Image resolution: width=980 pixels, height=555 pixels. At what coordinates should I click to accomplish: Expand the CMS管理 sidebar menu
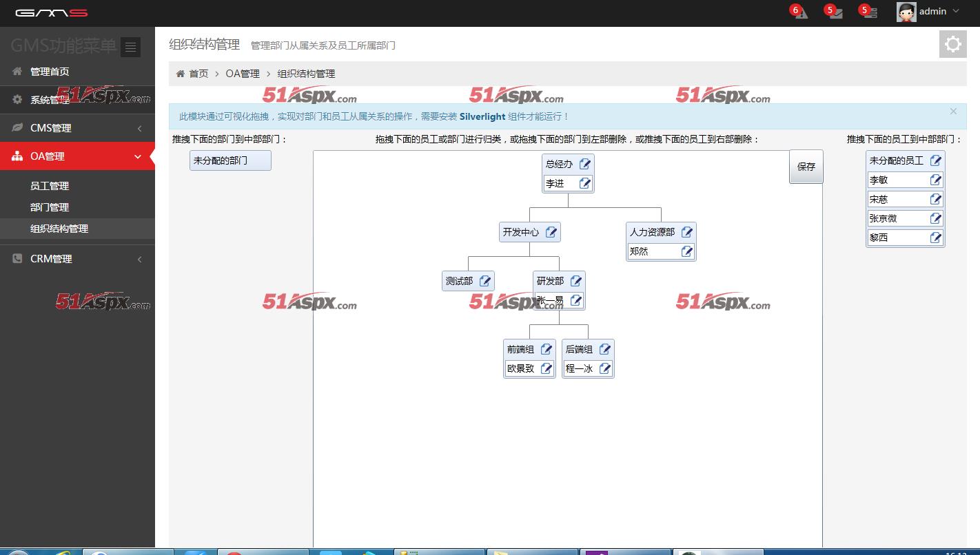tap(77, 128)
